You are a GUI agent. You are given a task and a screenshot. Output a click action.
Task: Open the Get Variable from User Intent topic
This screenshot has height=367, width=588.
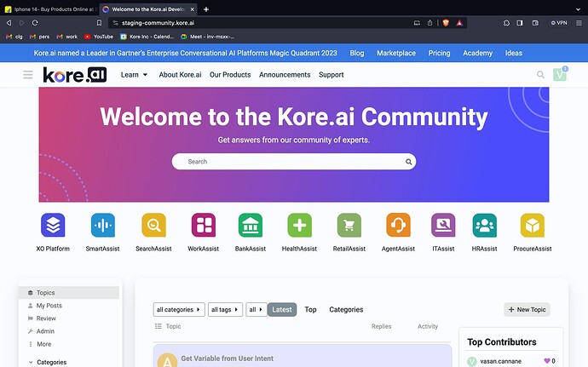pos(228,358)
